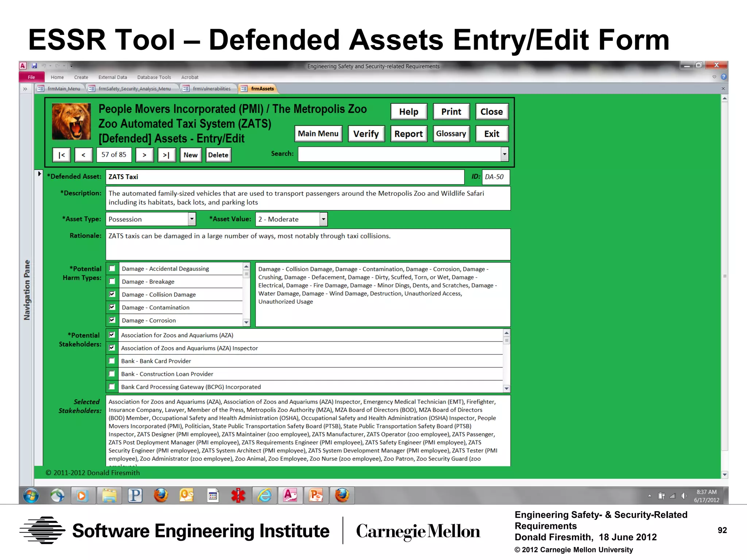Image resolution: width=747 pixels, height=560 pixels.
Task: Click the stakeholders list scroll-down arrow
Action: (x=506, y=389)
